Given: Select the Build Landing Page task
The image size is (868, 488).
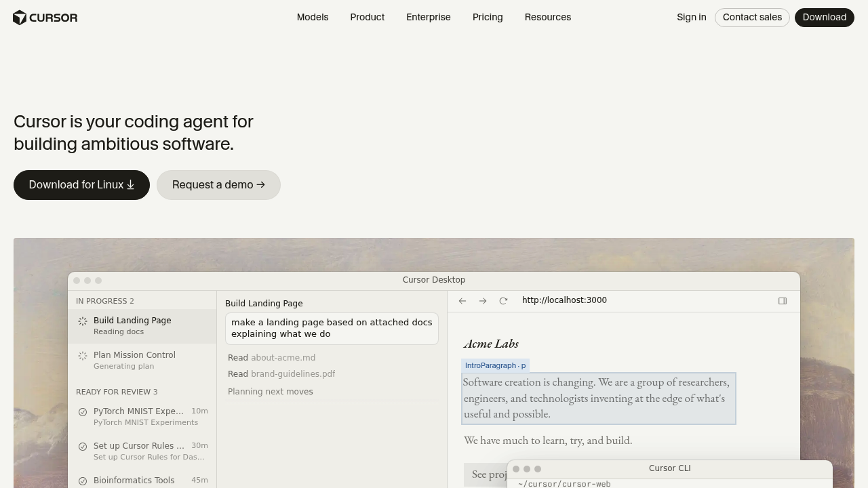Looking at the screenshot, I should pyautogui.click(x=142, y=326).
